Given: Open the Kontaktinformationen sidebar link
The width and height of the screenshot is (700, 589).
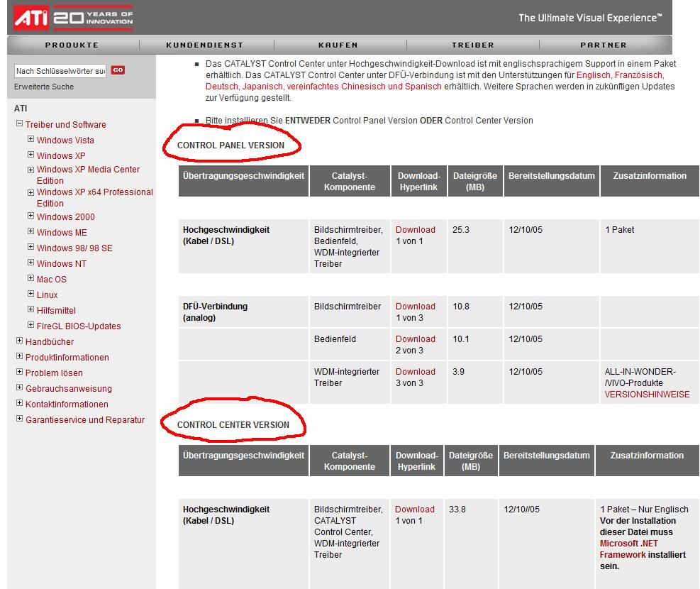Looking at the screenshot, I should [x=67, y=404].
